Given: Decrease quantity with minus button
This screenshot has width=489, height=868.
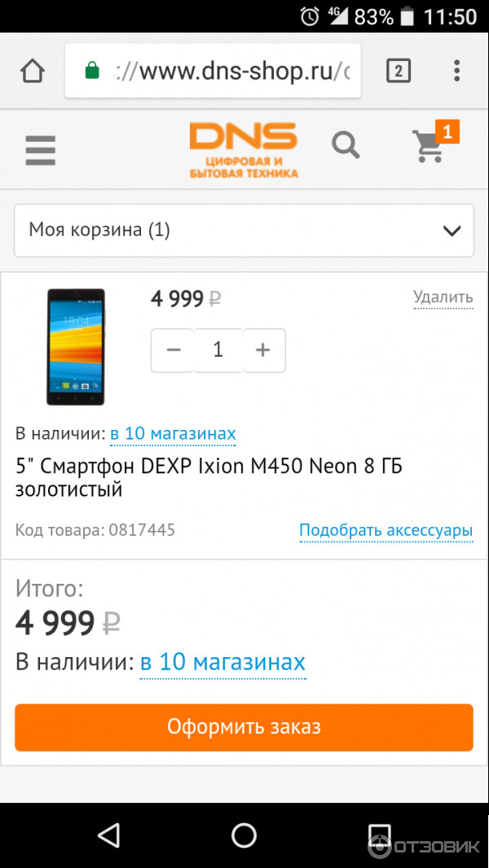Looking at the screenshot, I should pyautogui.click(x=174, y=350).
